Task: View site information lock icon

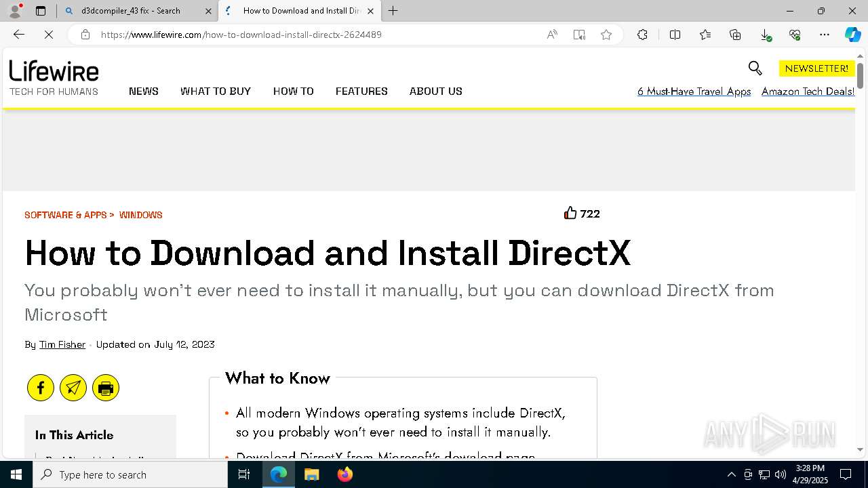Action: [x=85, y=35]
